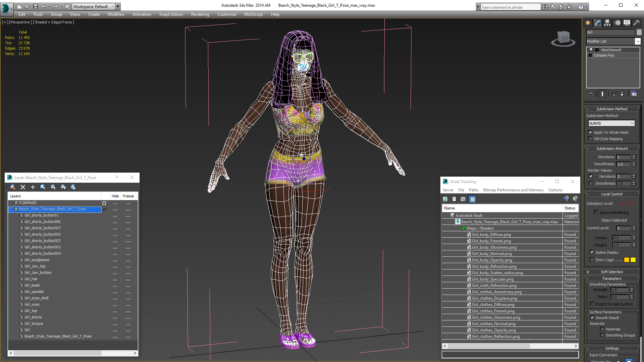This screenshot has width=644, height=362.
Task: Click the Help question mark icon
Action: 581,7
